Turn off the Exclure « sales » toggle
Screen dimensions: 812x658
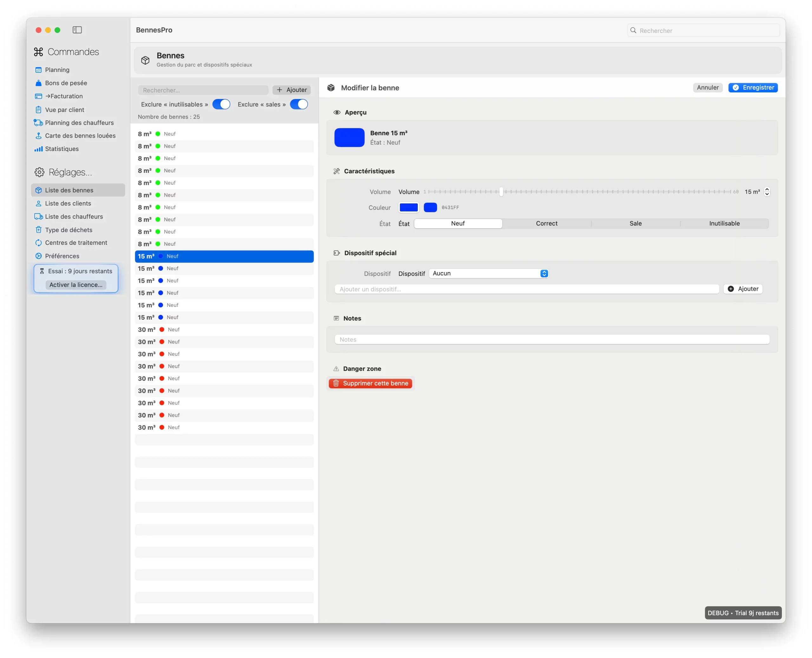pos(299,104)
